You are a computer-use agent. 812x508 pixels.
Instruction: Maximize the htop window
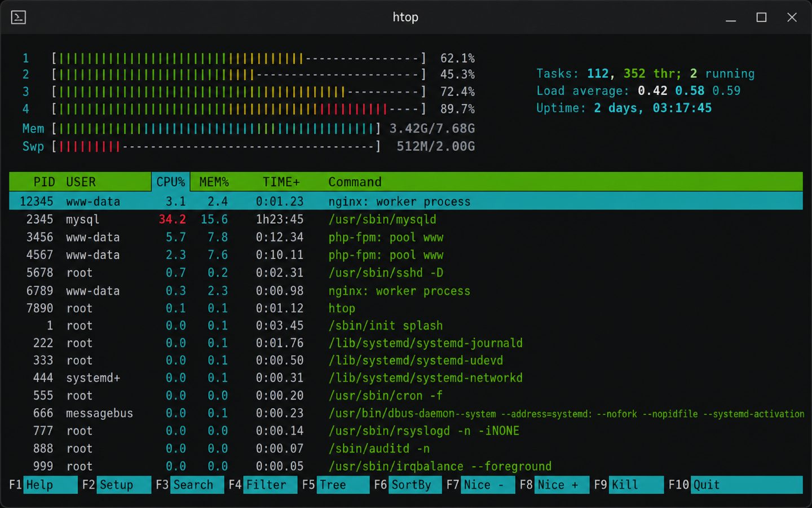click(761, 17)
